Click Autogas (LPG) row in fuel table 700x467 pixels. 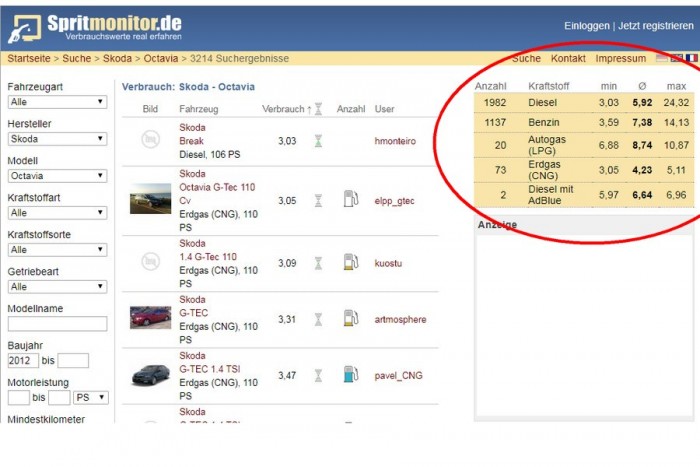(584, 145)
